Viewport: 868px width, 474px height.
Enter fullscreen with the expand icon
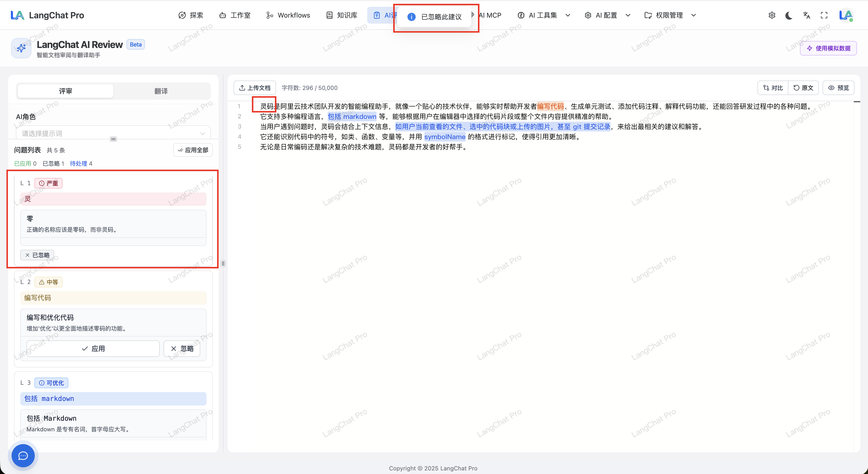824,15
